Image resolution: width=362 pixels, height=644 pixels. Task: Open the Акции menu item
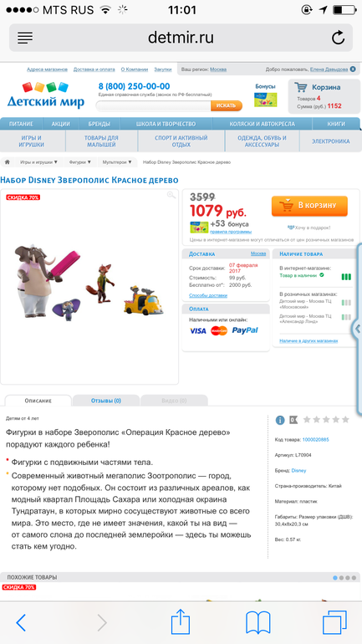61,124
